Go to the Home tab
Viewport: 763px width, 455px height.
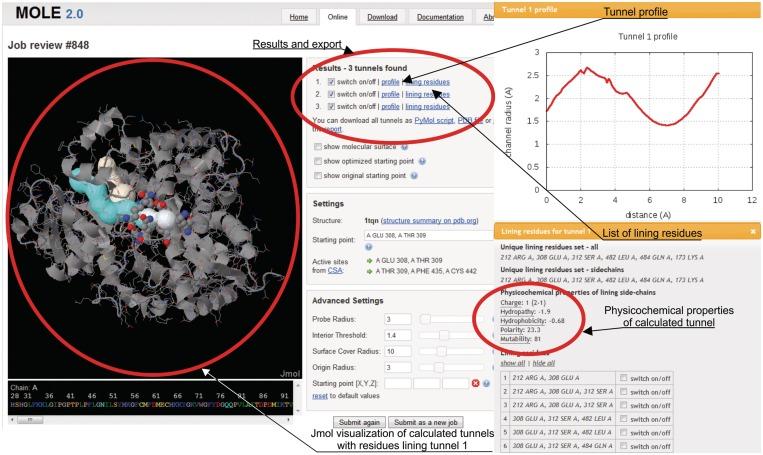[298, 17]
